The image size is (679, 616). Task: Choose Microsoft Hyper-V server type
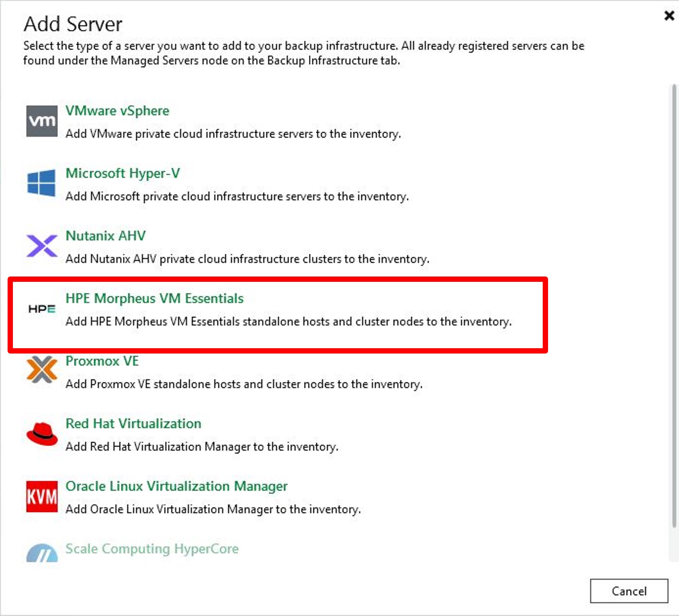pyautogui.click(x=123, y=173)
